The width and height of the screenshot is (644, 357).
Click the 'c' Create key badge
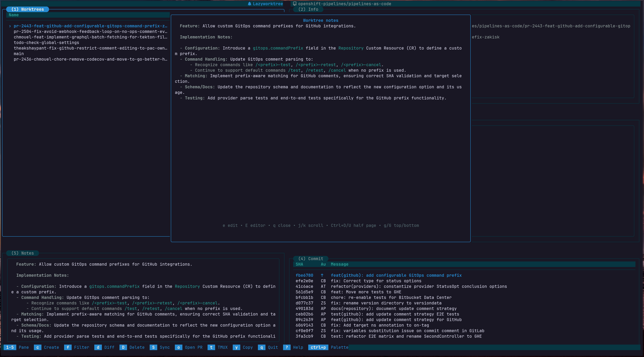pos(37,347)
